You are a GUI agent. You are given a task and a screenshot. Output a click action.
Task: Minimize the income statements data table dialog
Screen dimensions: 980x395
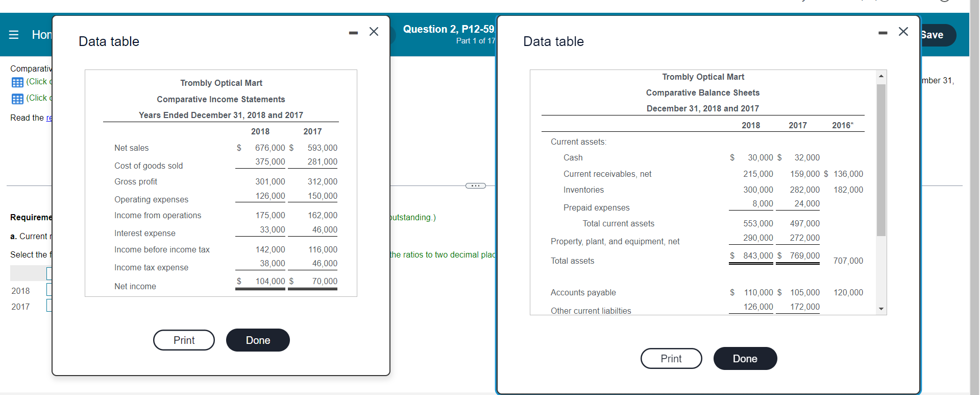pyautogui.click(x=353, y=32)
